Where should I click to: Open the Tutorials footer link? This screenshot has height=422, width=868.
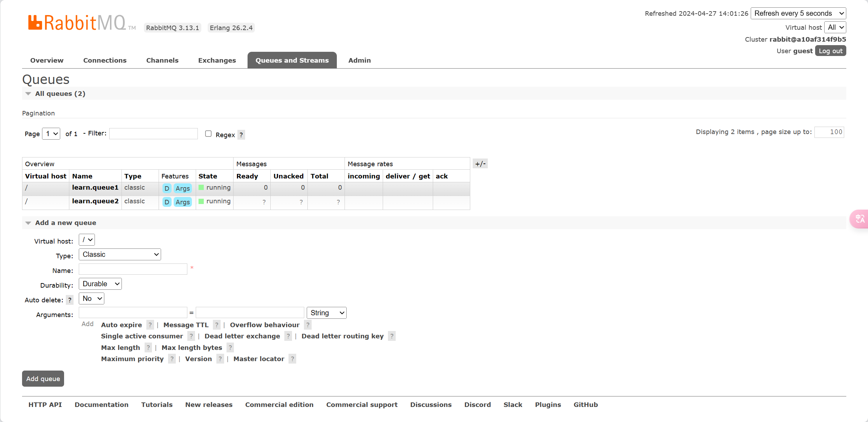tap(157, 405)
